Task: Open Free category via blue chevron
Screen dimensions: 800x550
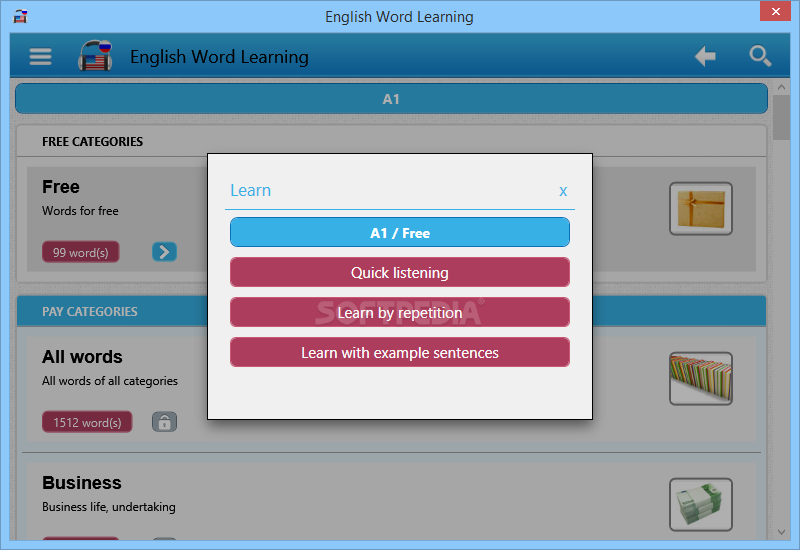Action: [x=164, y=252]
